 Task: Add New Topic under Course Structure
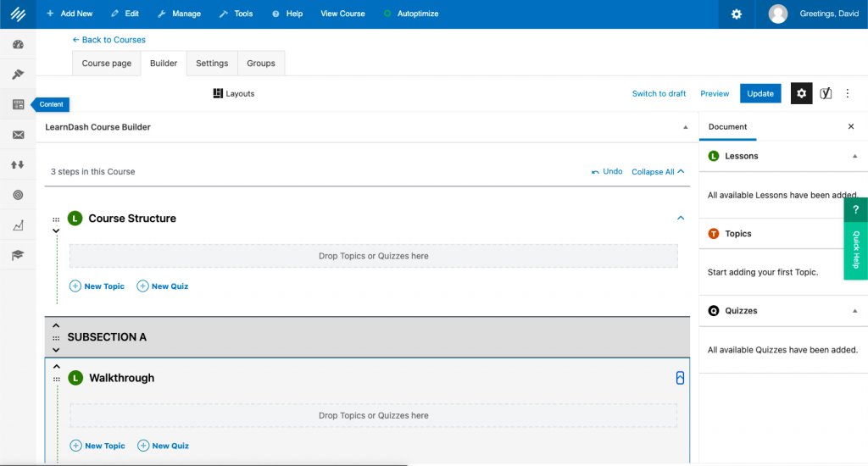(x=97, y=286)
